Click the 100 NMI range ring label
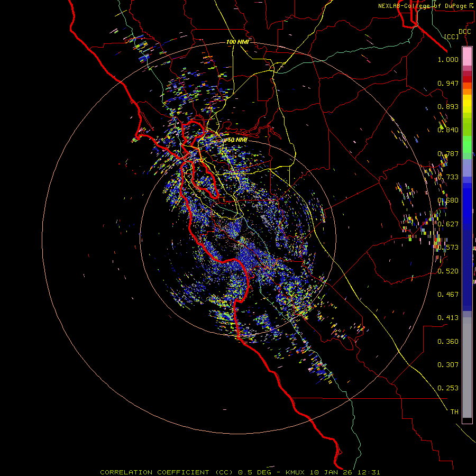Screen dimensions: 476x476 (237, 42)
